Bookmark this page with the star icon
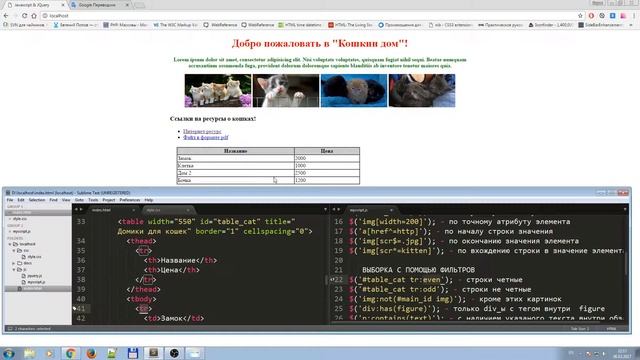 (x=580, y=16)
